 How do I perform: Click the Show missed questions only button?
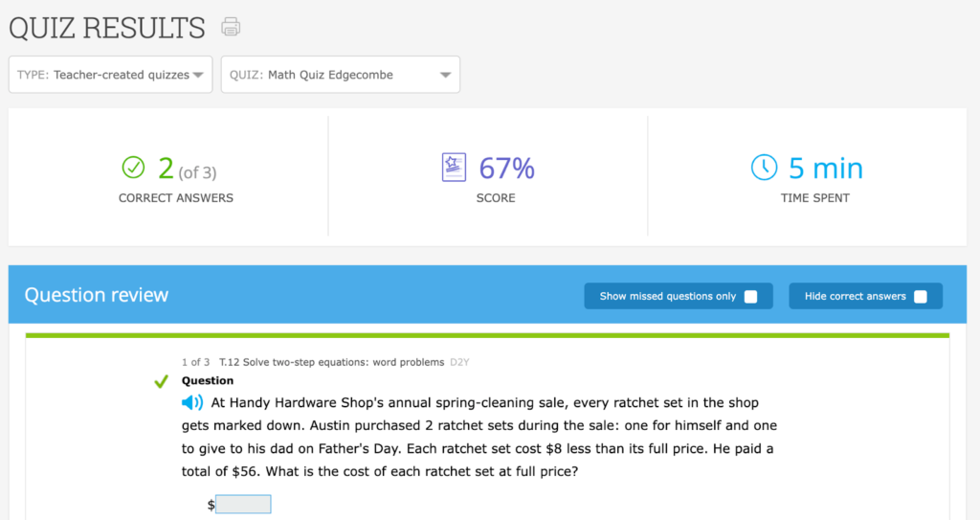[679, 296]
